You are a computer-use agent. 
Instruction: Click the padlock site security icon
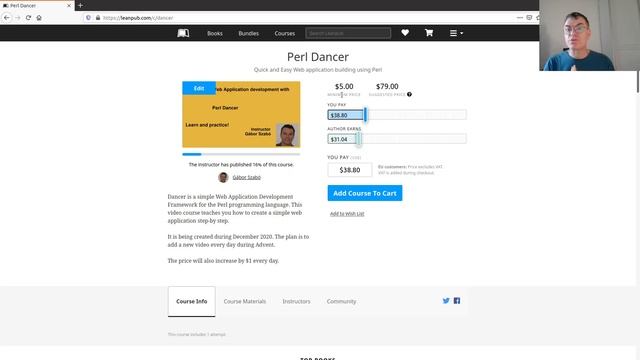(98, 18)
